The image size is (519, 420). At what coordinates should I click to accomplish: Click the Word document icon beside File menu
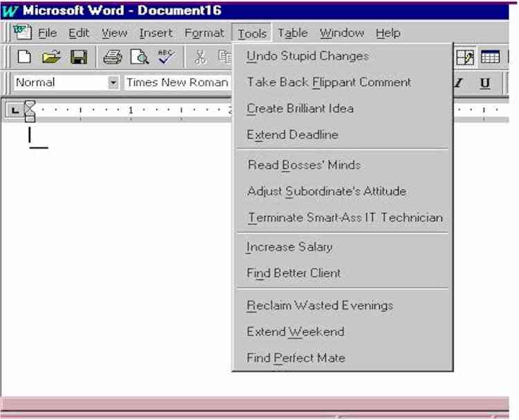coord(22,32)
